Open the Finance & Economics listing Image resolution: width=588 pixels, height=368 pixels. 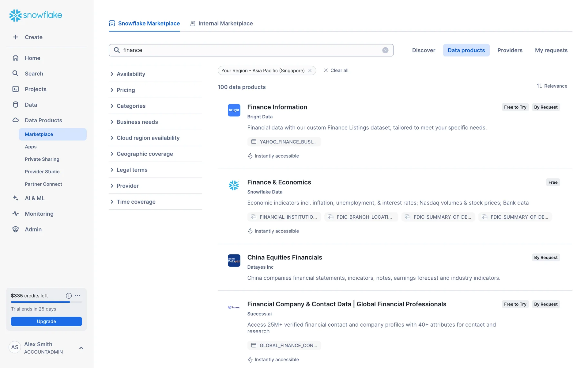pyautogui.click(x=279, y=182)
